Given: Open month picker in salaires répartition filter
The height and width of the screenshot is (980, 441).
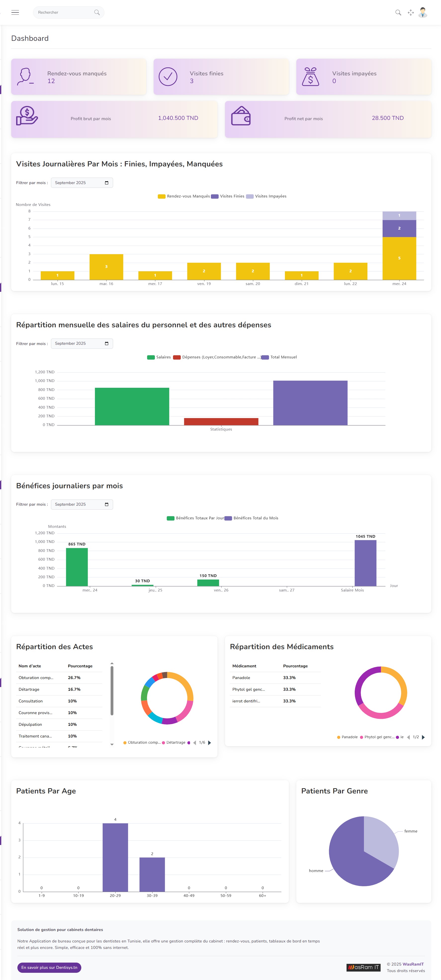Looking at the screenshot, I should click(106, 343).
